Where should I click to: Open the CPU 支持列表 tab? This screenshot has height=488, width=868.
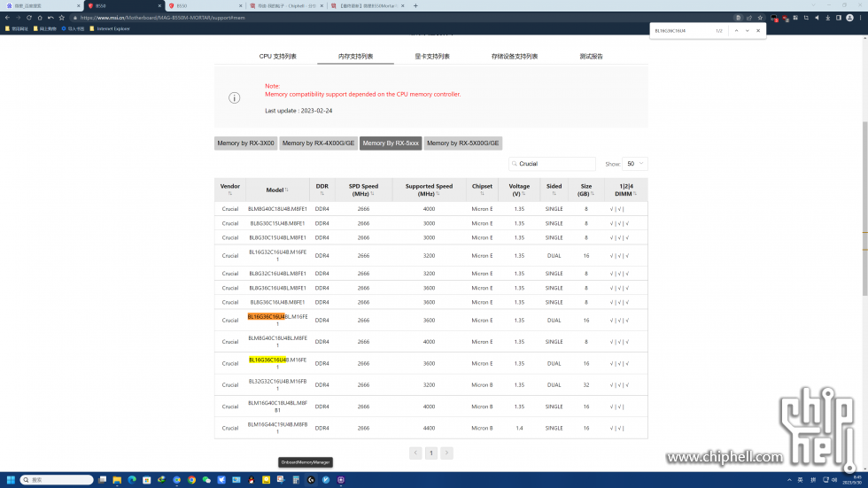coord(278,57)
